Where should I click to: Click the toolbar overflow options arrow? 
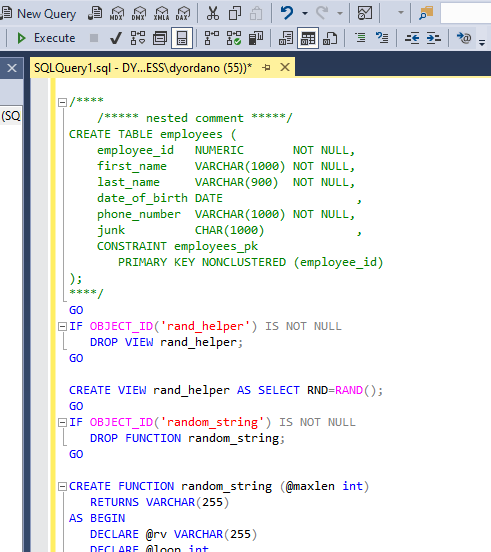(482, 43)
